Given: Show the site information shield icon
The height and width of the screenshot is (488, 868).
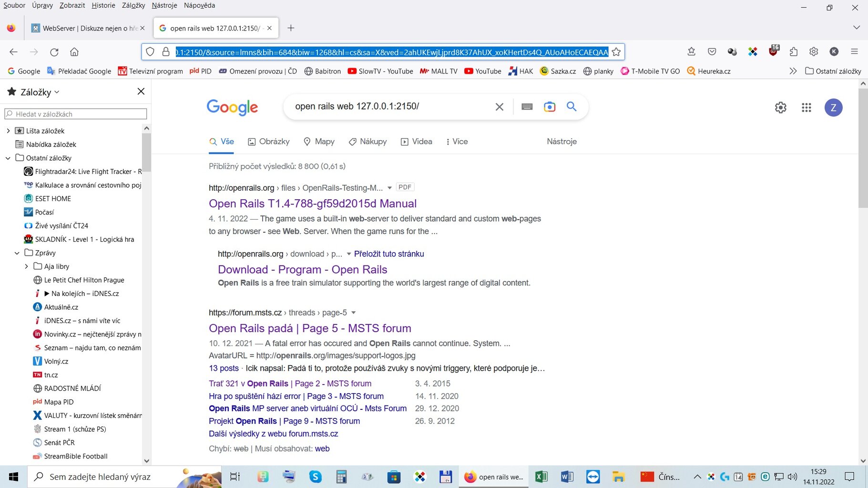Looking at the screenshot, I should click(150, 52).
